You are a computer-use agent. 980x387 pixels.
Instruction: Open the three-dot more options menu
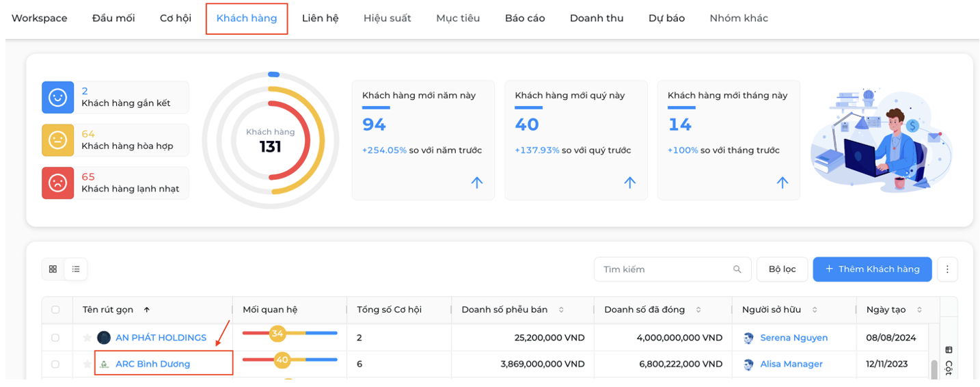947,269
